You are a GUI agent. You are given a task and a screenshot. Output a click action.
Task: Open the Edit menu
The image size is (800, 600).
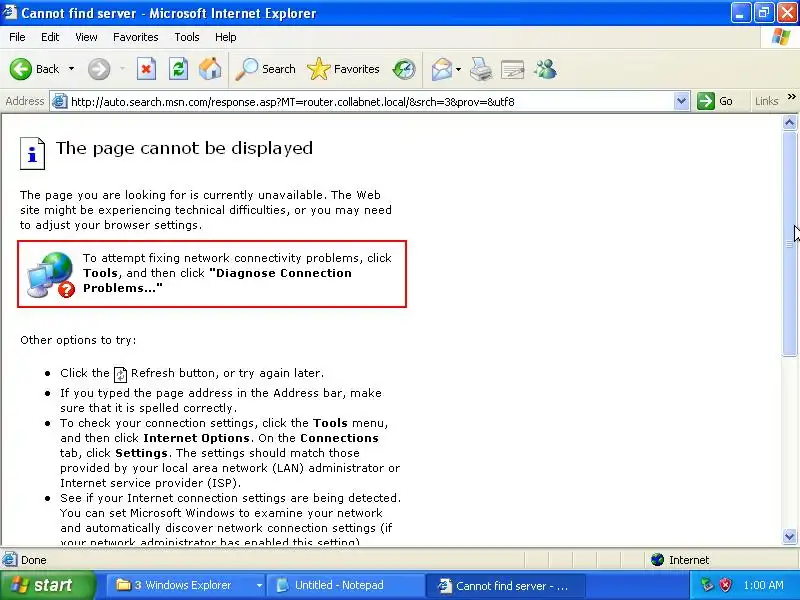coord(50,37)
